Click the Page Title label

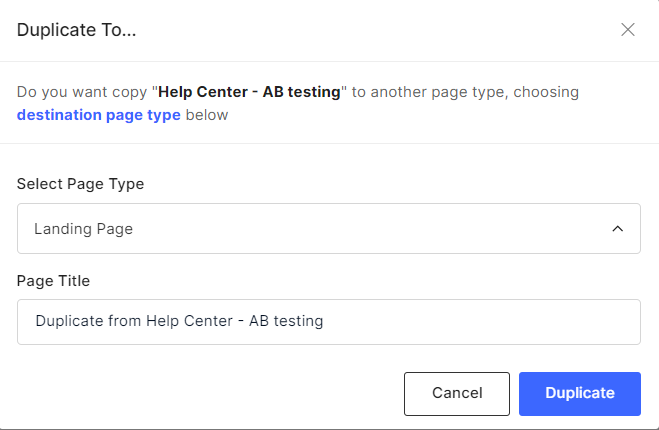[54, 281]
